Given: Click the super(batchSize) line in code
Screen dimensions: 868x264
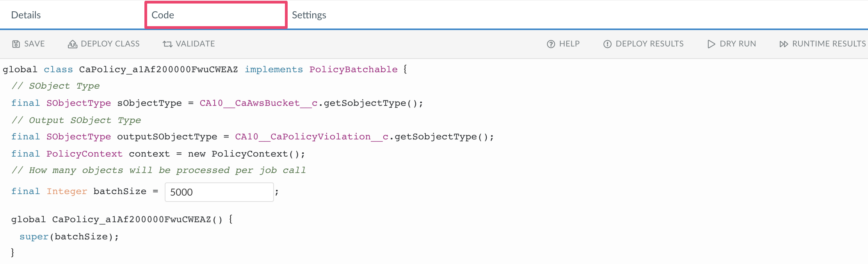Looking at the screenshot, I should 69,237.
